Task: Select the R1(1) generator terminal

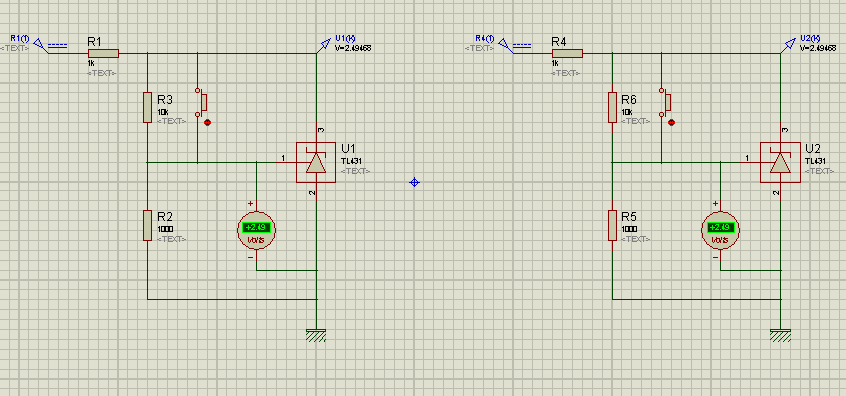Action: point(51,45)
